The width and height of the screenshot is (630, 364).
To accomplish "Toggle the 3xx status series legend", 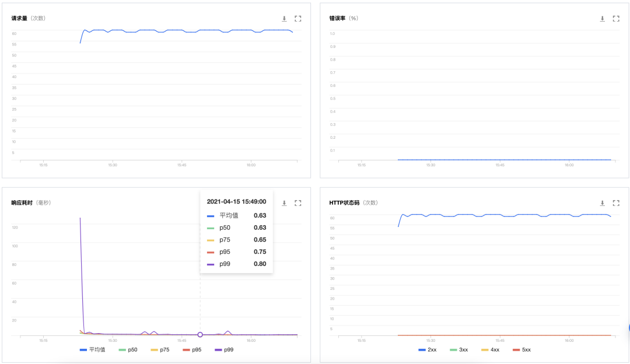I will [459, 350].
